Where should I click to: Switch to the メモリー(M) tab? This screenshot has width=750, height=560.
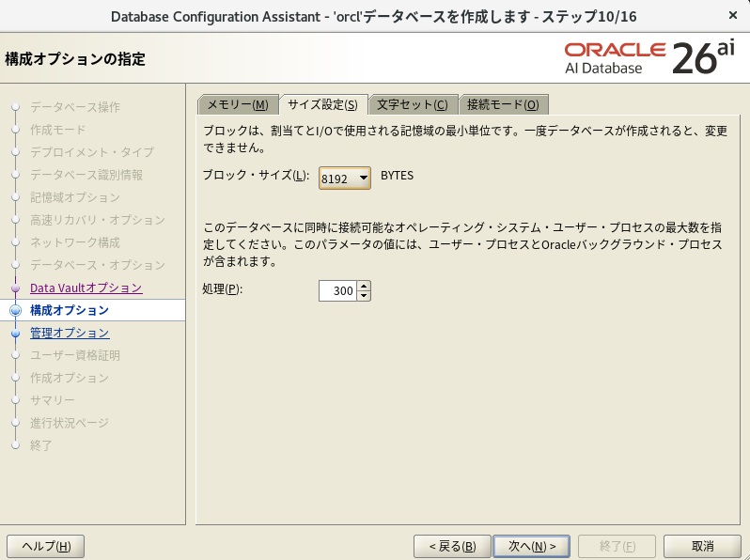(x=238, y=104)
